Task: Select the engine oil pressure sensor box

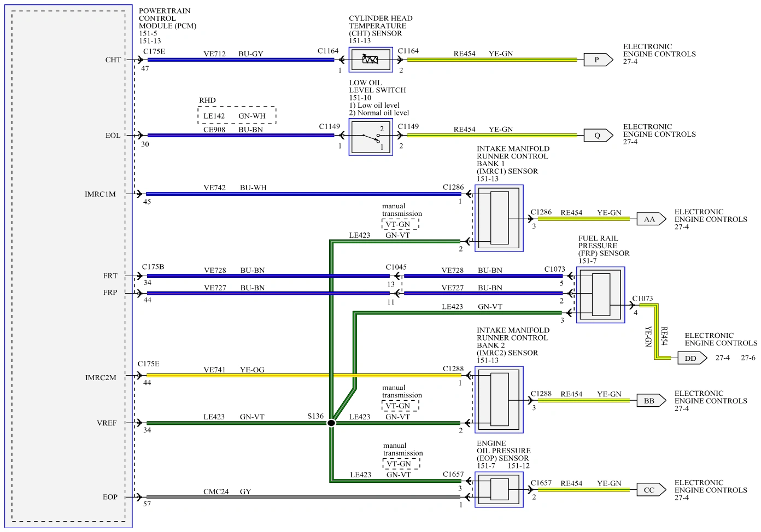Action: point(499,490)
